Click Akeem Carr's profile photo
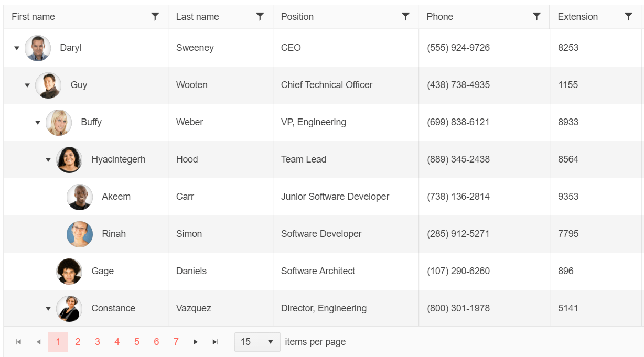This screenshot has height=357, width=644. (x=80, y=197)
